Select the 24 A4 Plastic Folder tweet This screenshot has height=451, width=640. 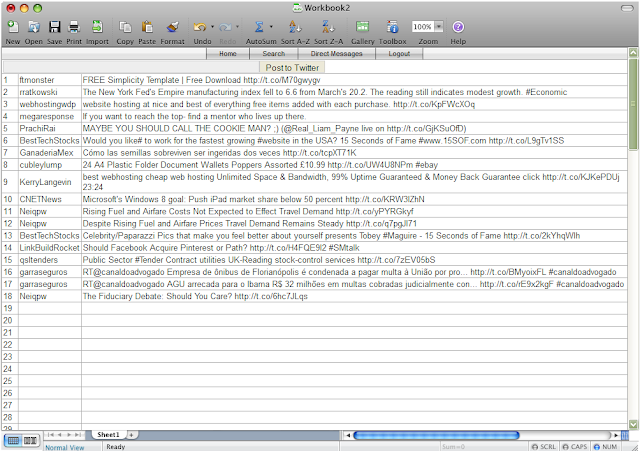tap(354, 165)
